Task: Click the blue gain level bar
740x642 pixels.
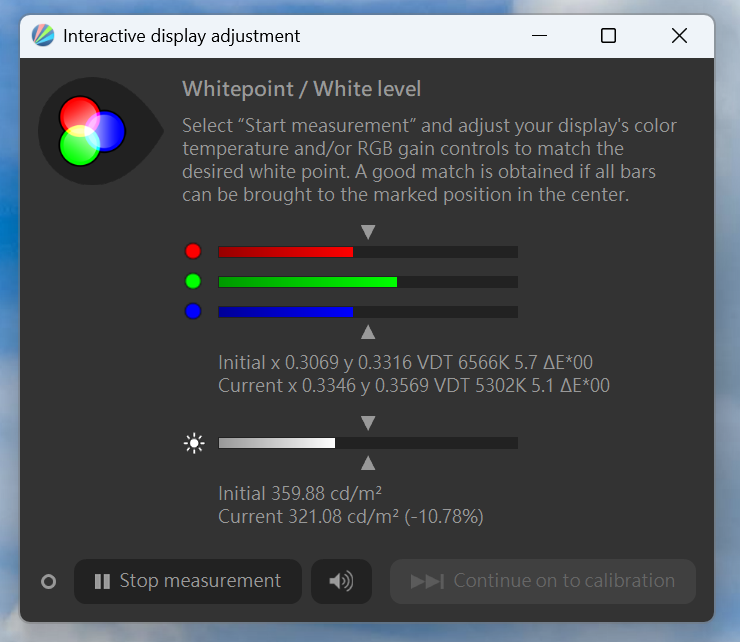Action: [368, 312]
